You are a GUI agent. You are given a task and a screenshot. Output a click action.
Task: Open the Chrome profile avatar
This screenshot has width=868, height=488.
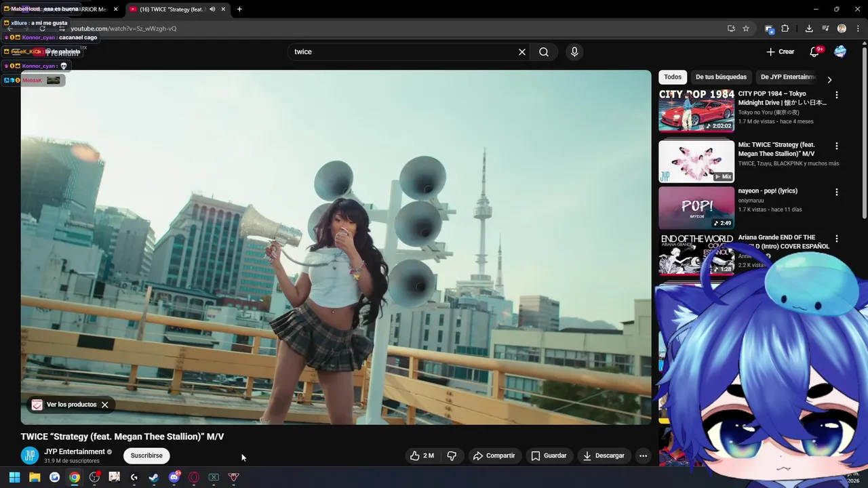coord(842,28)
